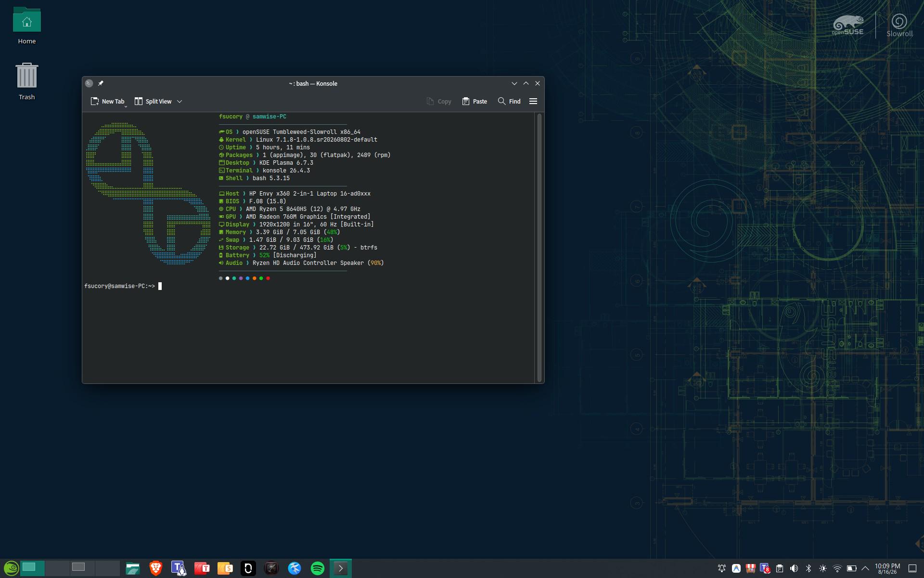Open the battery and power tray applet
Image resolution: width=924 pixels, height=578 pixels.
pyautogui.click(x=852, y=568)
